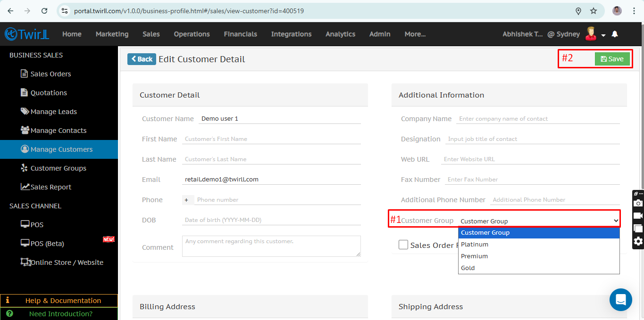Image resolution: width=644 pixels, height=320 pixels.
Task: Click the Web URL field
Action: click(x=530, y=159)
